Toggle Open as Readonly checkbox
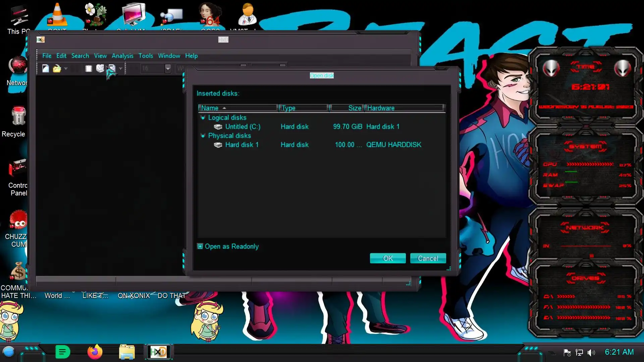 (200, 246)
